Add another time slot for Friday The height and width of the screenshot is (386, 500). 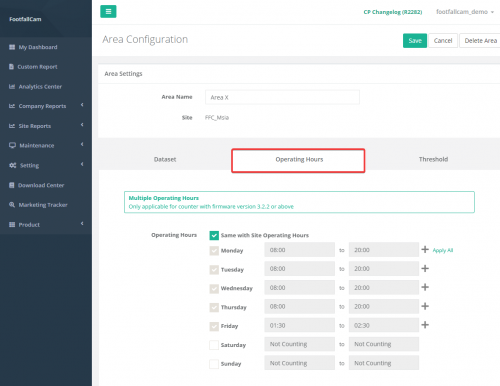[425, 325]
